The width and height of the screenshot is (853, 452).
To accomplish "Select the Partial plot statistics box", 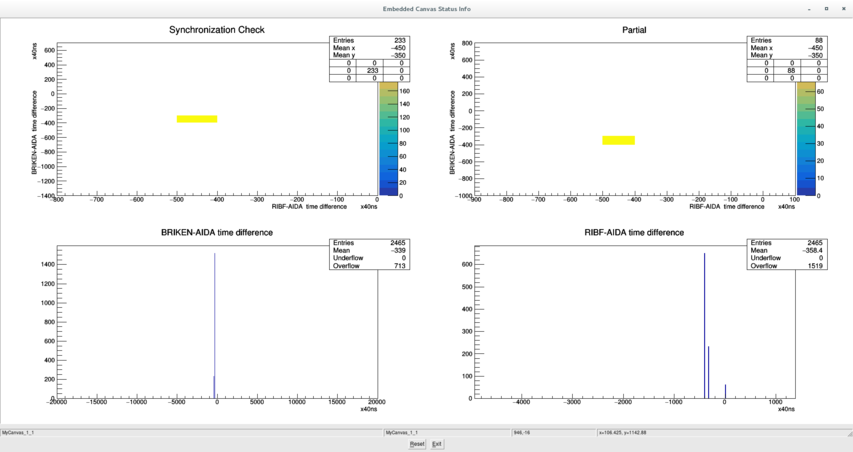I will point(787,59).
